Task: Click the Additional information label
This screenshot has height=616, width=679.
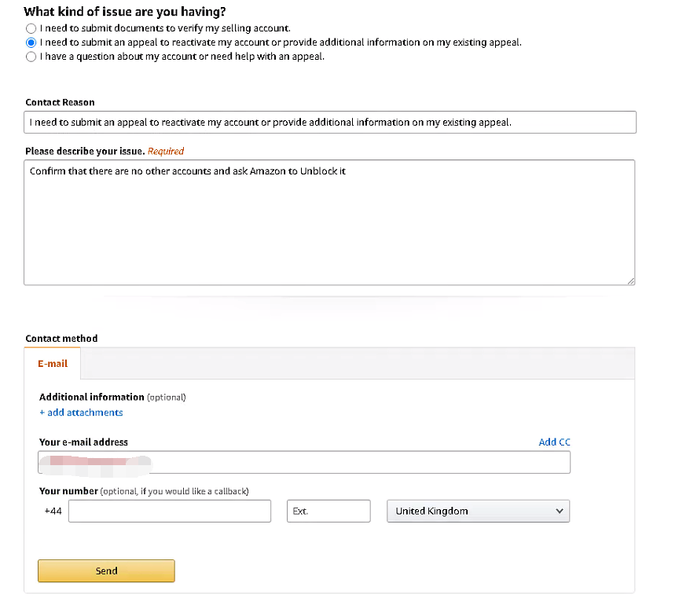Action: click(92, 397)
